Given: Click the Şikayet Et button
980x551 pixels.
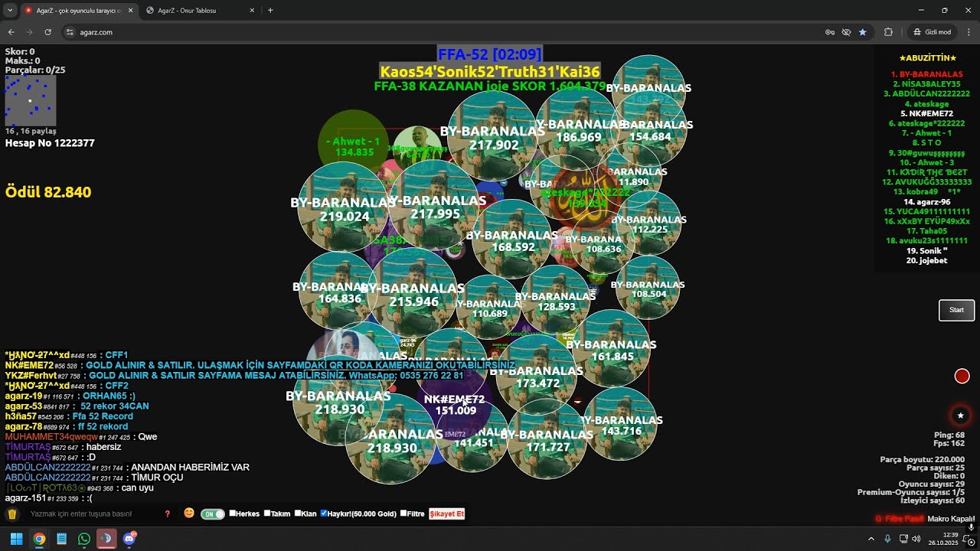Looking at the screenshot, I should [446, 514].
